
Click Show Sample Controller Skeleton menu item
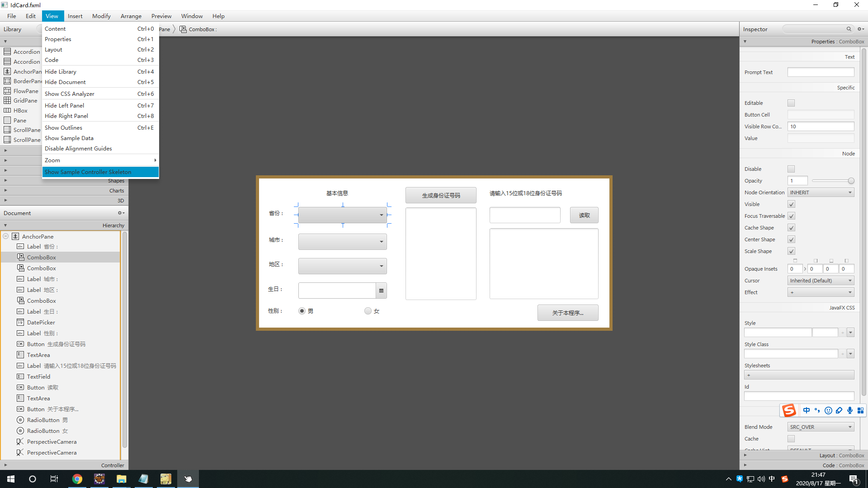coord(88,172)
